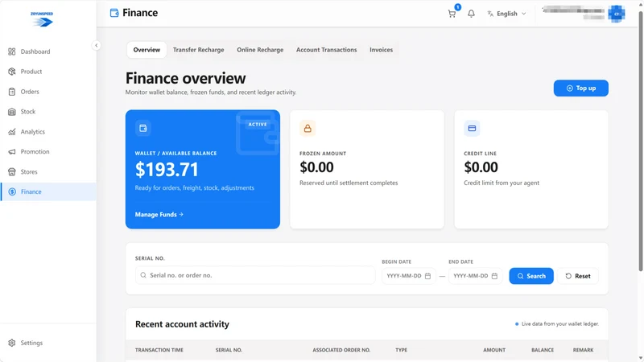Screen dimensions: 644x362
Task: Go to Dashboard in the sidebar
Action: coord(48,51)
